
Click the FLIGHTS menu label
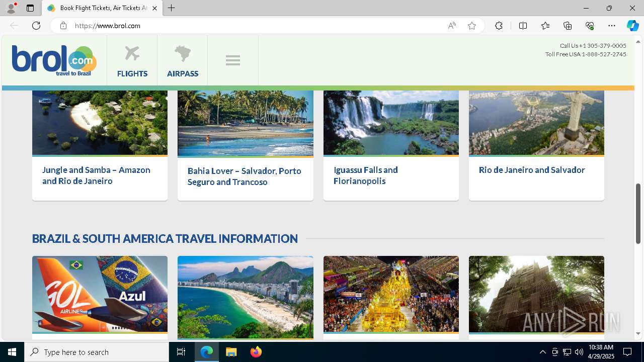coord(132,73)
